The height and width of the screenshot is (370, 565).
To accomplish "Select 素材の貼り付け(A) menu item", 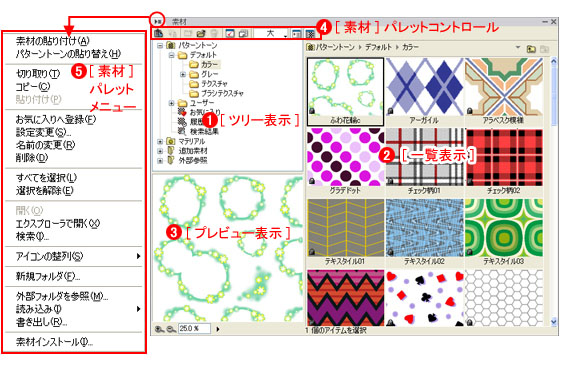I will coord(53,41).
